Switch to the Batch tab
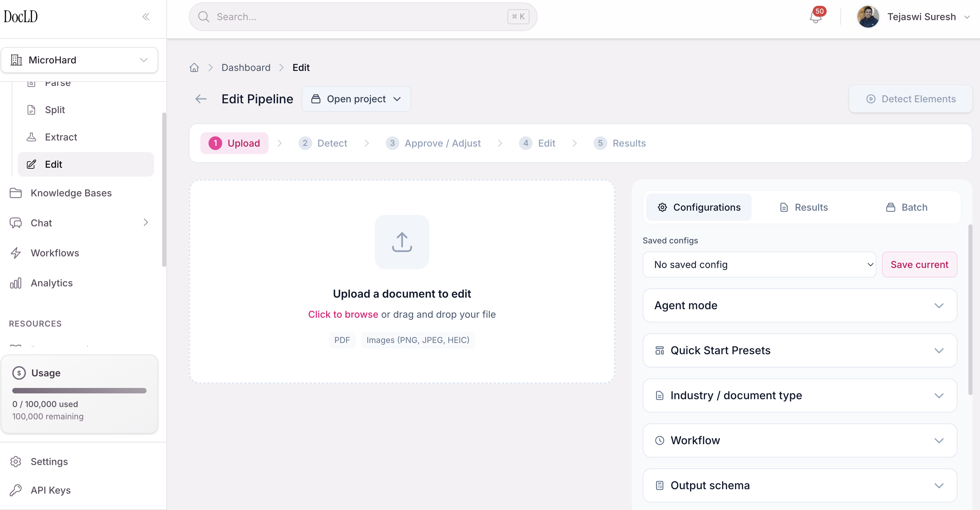 (x=907, y=207)
